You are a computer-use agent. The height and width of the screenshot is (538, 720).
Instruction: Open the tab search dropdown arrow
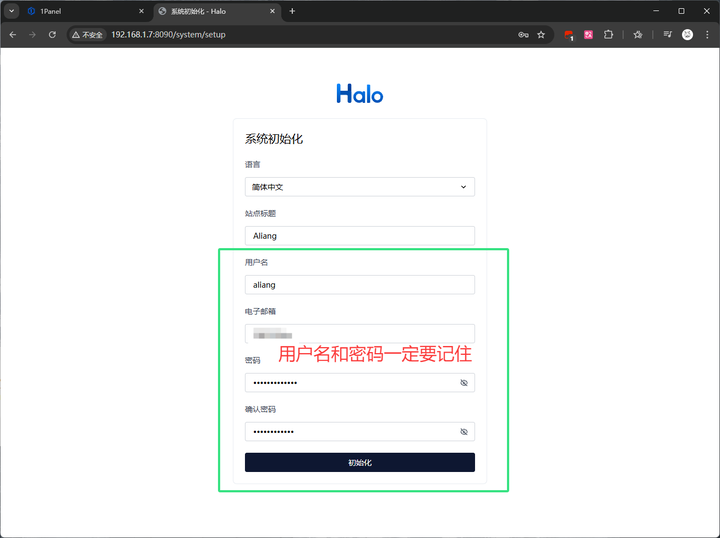pos(11,11)
